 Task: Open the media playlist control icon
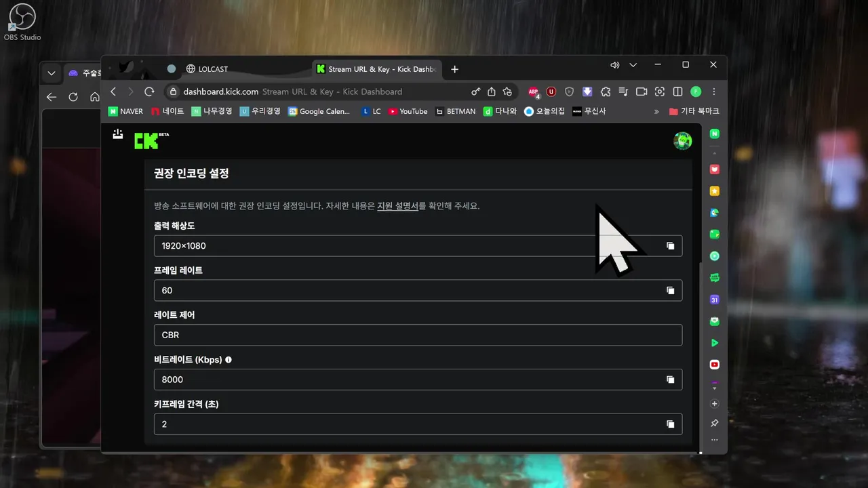coord(624,91)
